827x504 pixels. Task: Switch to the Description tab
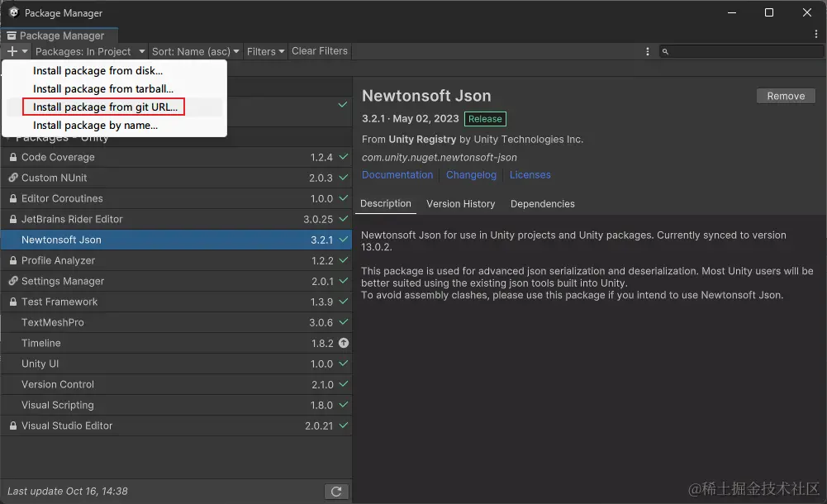386,203
